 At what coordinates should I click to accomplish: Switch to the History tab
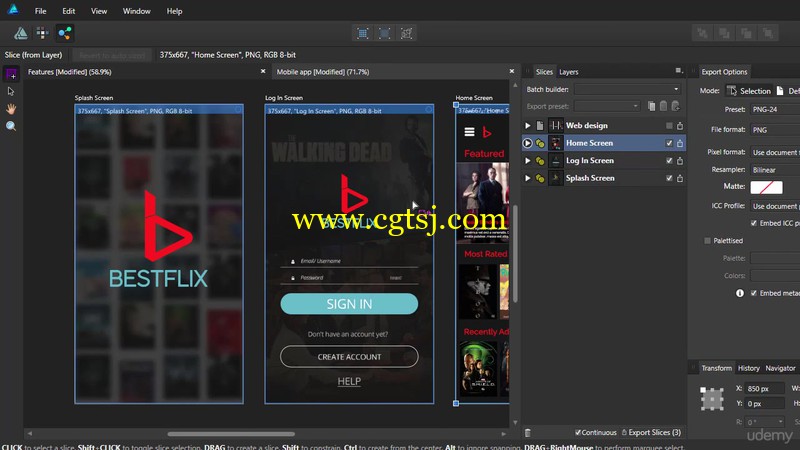(x=748, y=368)
